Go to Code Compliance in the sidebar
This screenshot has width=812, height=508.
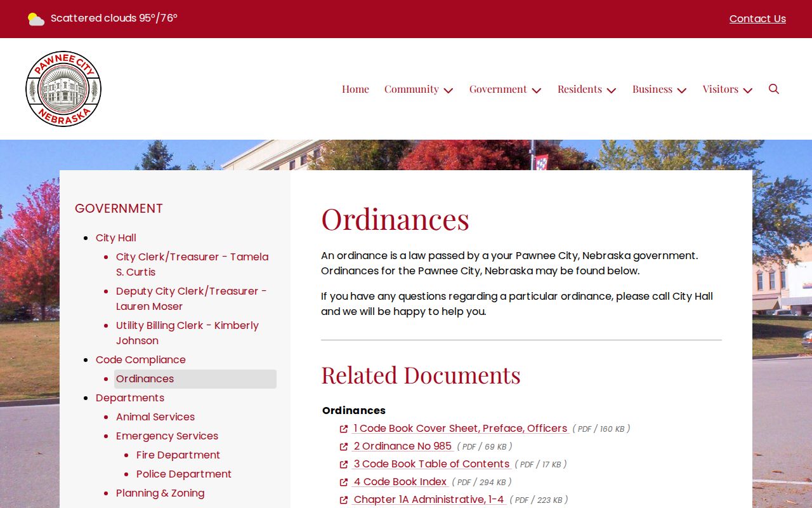click(141, 359)
